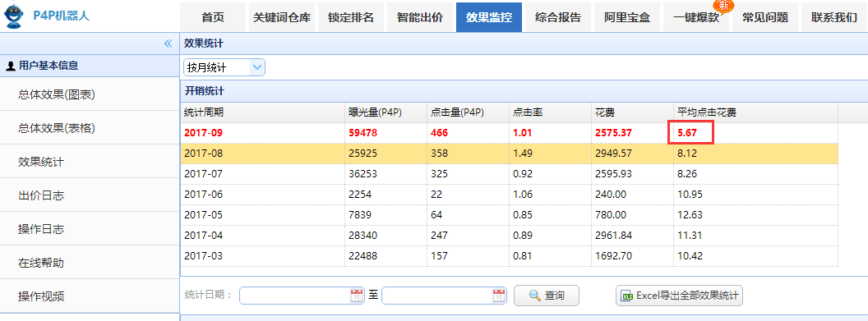The height and width of the screenshot is (321, 868).
Task: Open the start date calendar picker icon
Action: click(357, 296)
